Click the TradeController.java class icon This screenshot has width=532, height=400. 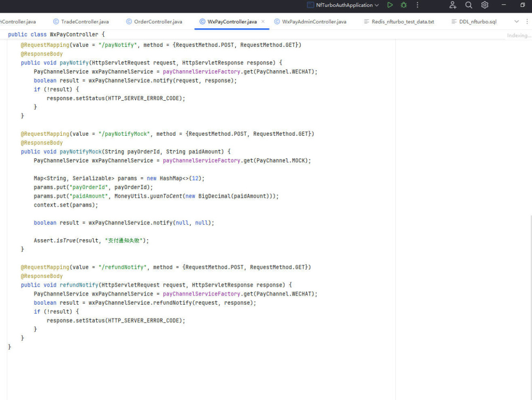(x=56, y=21)
